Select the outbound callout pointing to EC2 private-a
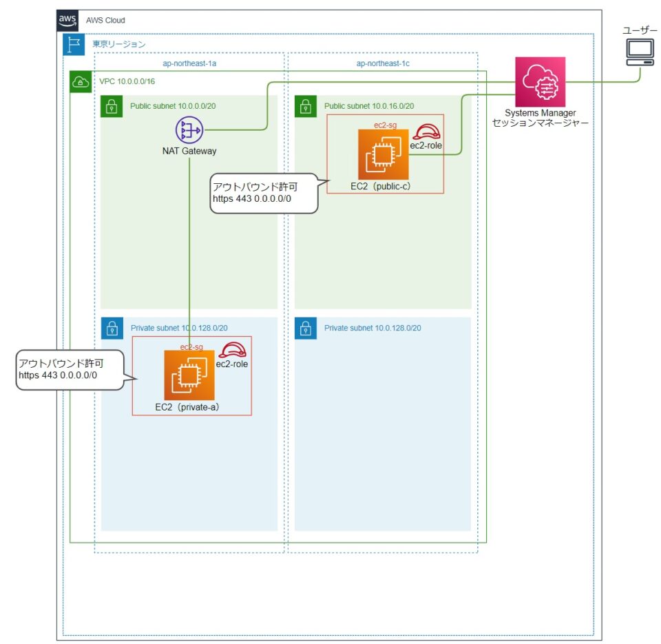This screenshot has width=661, height=644. coord(69,368)
